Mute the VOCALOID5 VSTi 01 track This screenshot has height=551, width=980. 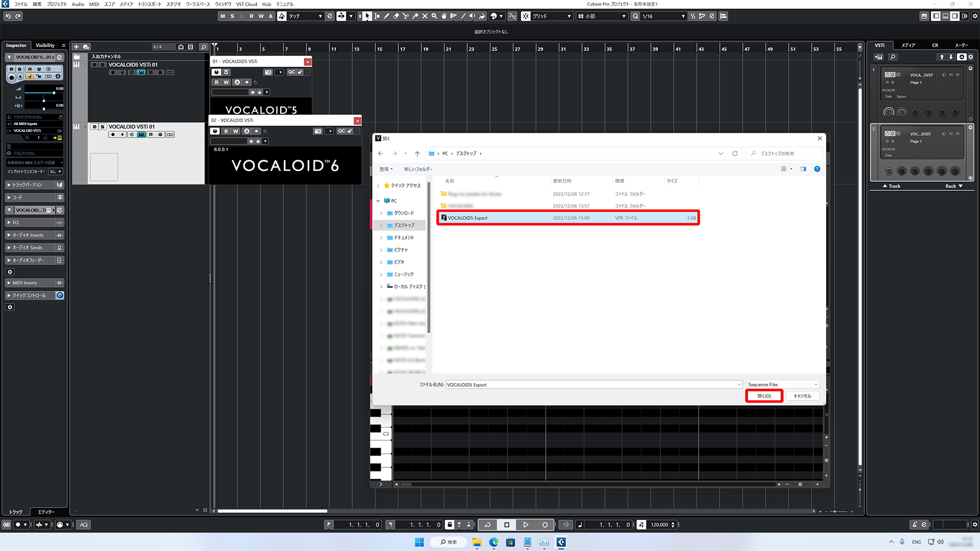coord(94,65)
